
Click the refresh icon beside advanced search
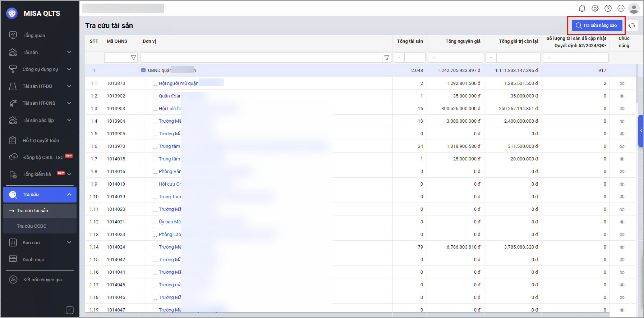(632, 26)
